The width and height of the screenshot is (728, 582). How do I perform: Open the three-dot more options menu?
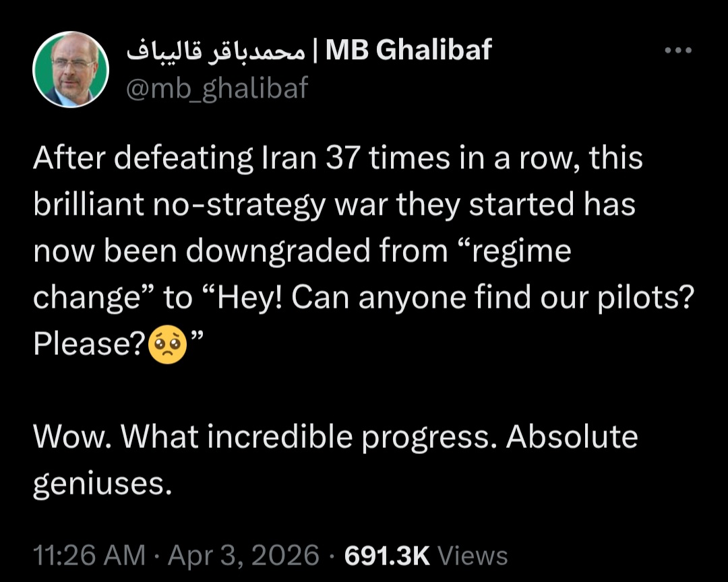(677, 51)
